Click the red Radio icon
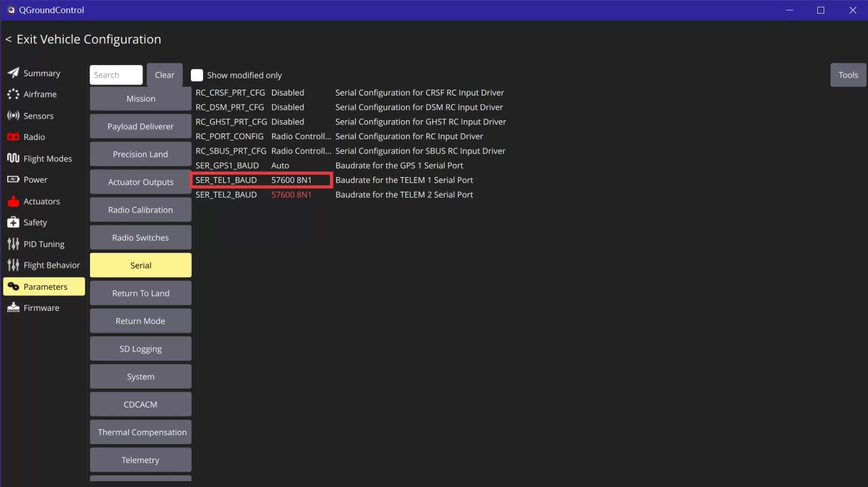The height and width of the screenshot is (487, 868). pyautogui.click(x=13, y=137)
